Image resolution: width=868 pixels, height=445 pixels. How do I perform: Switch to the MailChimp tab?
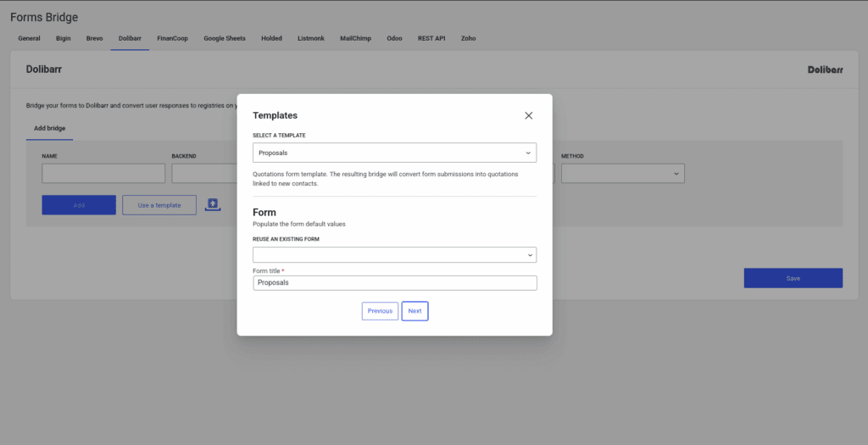pos(355,38)
